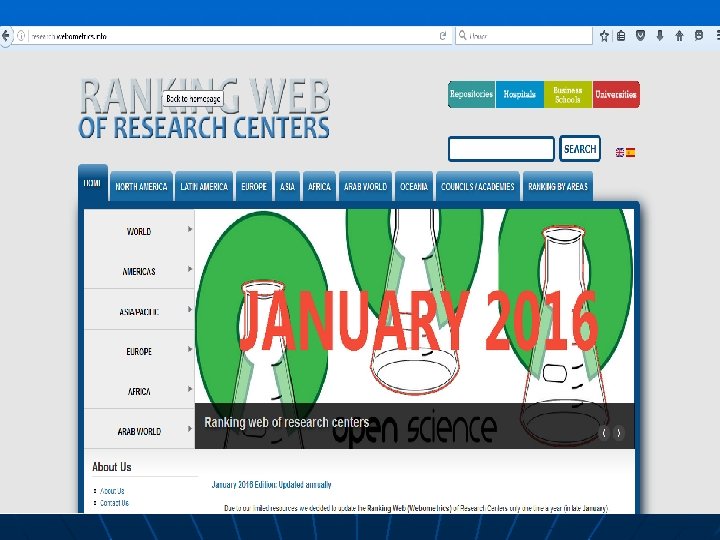This screenshot has height=540, width=720.
Task: Select the EUROPE tab in top navigation
Action: [x=254, y=186]
